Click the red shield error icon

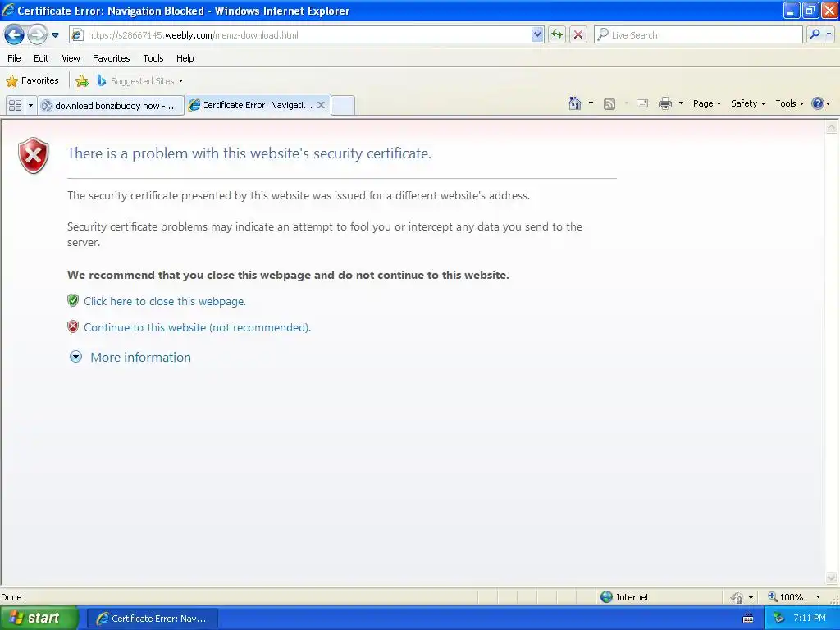(34, 155)
